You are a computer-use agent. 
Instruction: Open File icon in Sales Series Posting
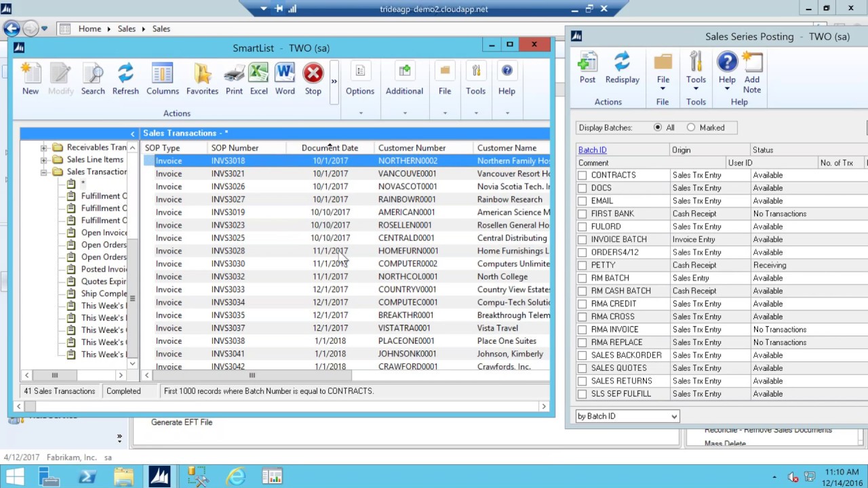[663, 62]
